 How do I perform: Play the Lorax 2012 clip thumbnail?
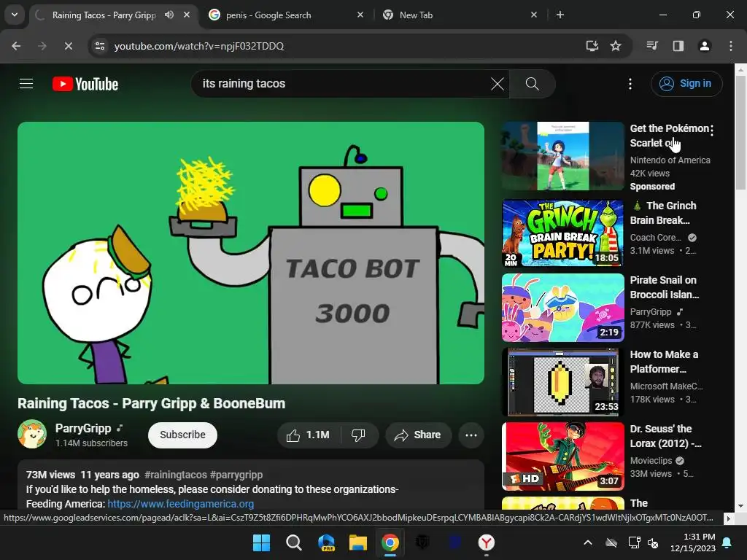click(563, 456)
